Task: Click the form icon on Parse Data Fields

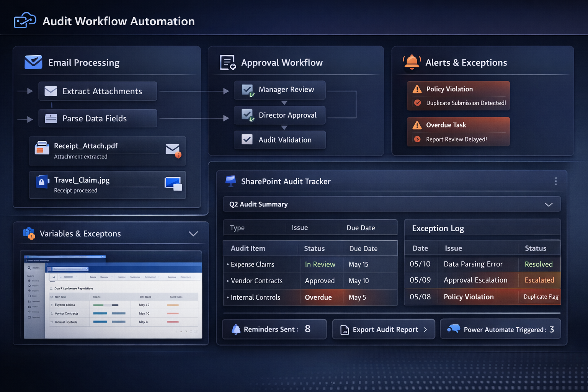Action: coord(51,118)
